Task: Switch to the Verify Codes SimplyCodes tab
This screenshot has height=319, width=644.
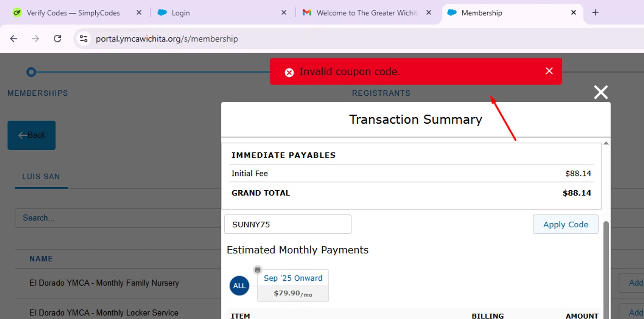Action: point(73,13)
